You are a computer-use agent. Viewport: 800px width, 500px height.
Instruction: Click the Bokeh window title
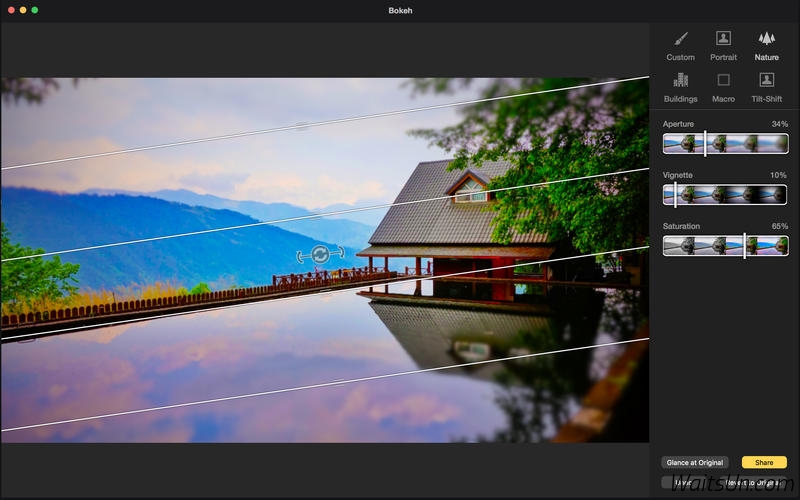click(400, 10)
